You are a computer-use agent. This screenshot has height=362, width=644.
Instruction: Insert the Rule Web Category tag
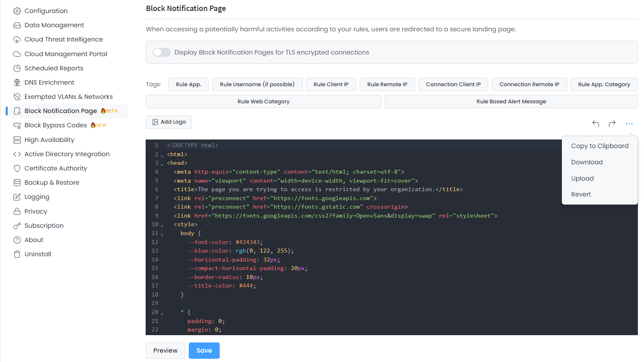(x=263, y=102)
